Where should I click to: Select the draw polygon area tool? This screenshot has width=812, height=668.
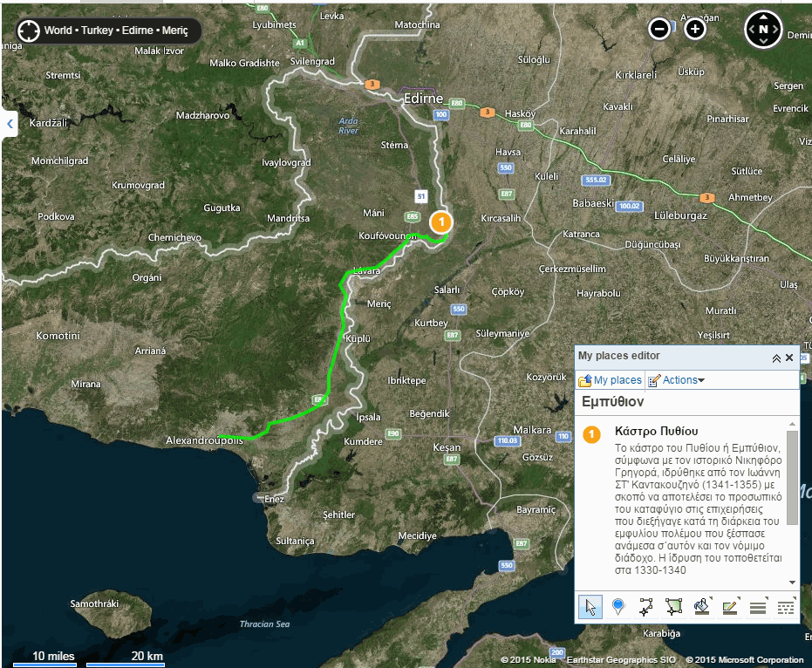tap(673, 606)
